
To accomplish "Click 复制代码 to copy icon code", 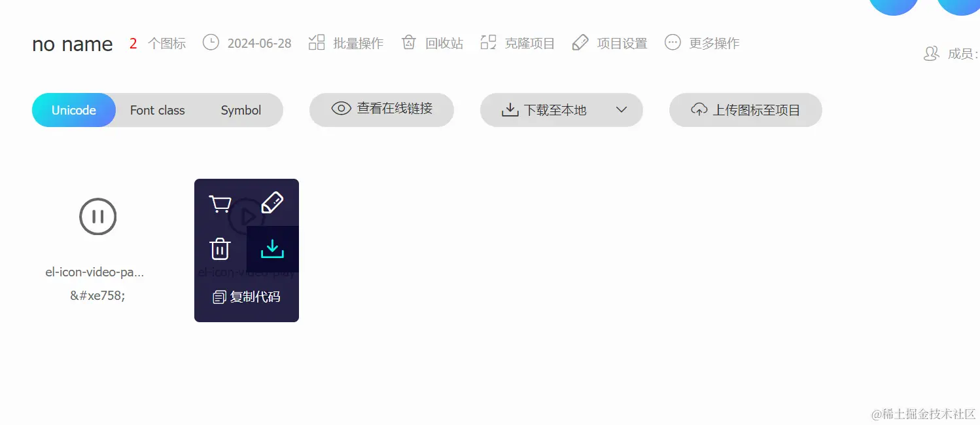I will pyautogui.click(x=247, y=297).
